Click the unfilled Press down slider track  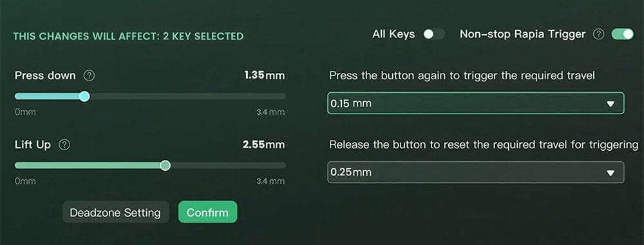(x=187, y=97)
